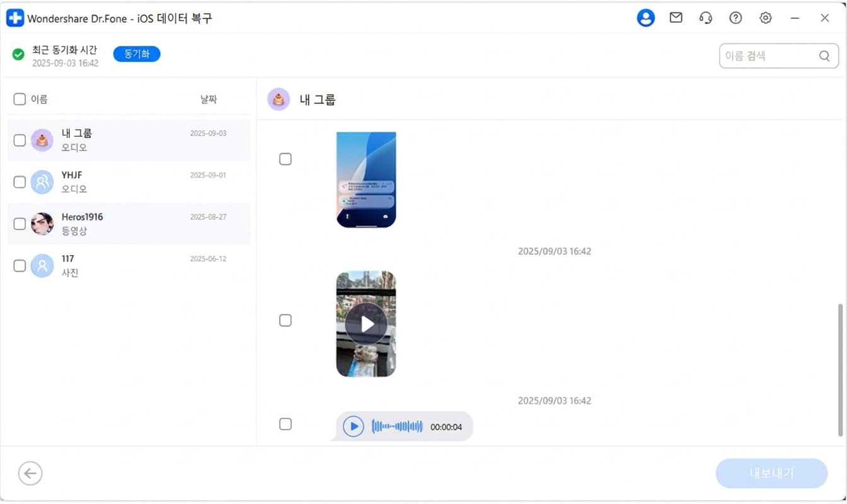The height and width of the screenshot is (504, 847).
Task: Play the 00:00:04 audio message
Action: [x=354, y=427]
